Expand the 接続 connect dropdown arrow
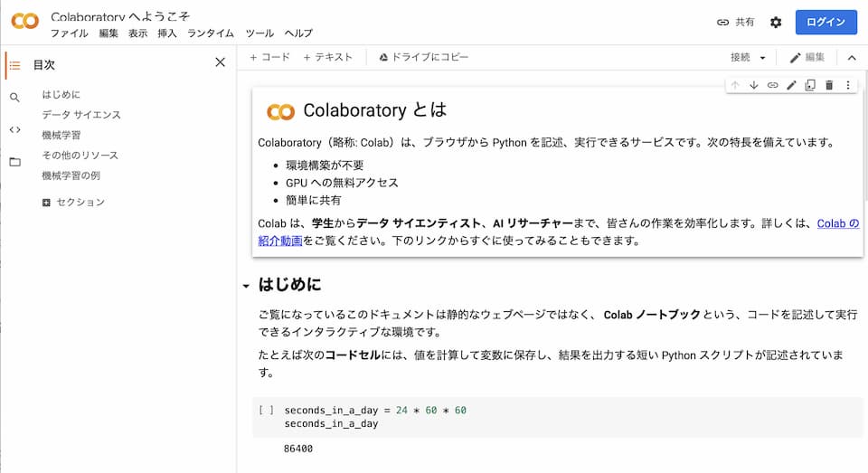868x473 pixels. pyautogui.click(x=762, y=58)
